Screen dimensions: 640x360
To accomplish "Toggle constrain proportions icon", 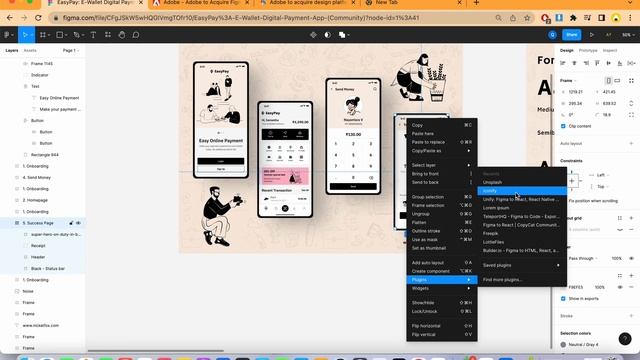I will [x=631, y=103].
